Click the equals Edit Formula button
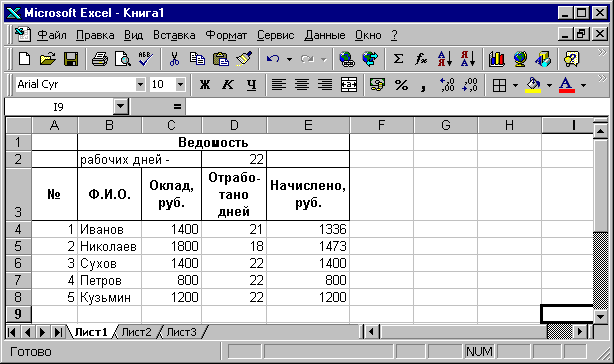Screen dimensions: 614x364 point(177,106)
